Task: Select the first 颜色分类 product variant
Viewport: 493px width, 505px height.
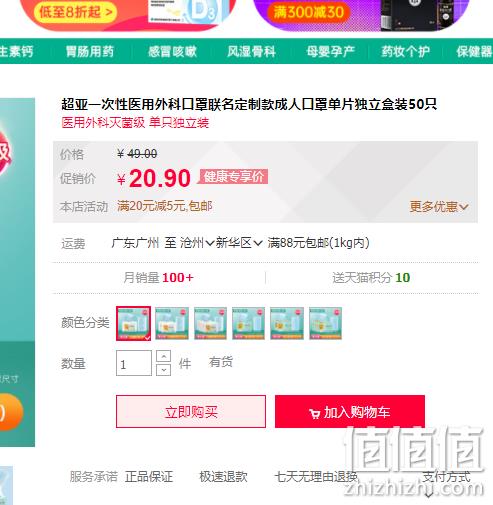Action: (x=133, y=323)
